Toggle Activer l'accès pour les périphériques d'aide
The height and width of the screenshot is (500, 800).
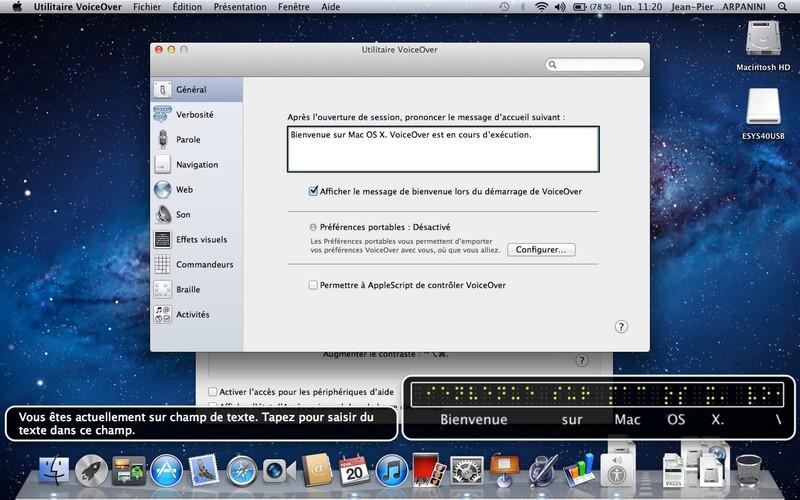[x=212, y=392]
